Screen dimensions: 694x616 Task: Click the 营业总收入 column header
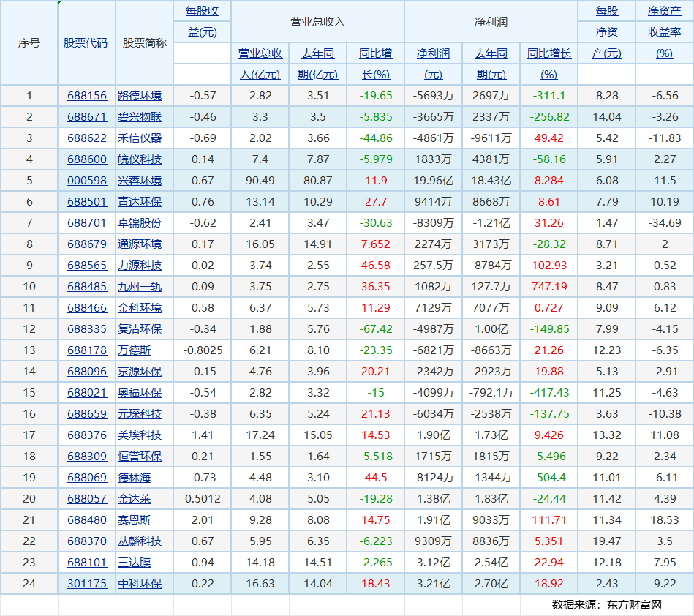[317, 22]
